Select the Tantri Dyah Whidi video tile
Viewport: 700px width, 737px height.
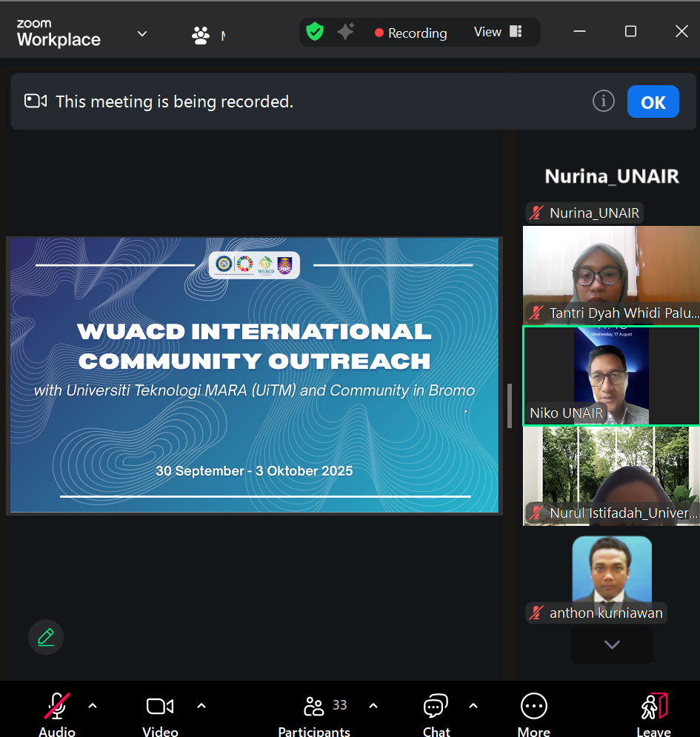pyautogui.click(x=611, y=276)
